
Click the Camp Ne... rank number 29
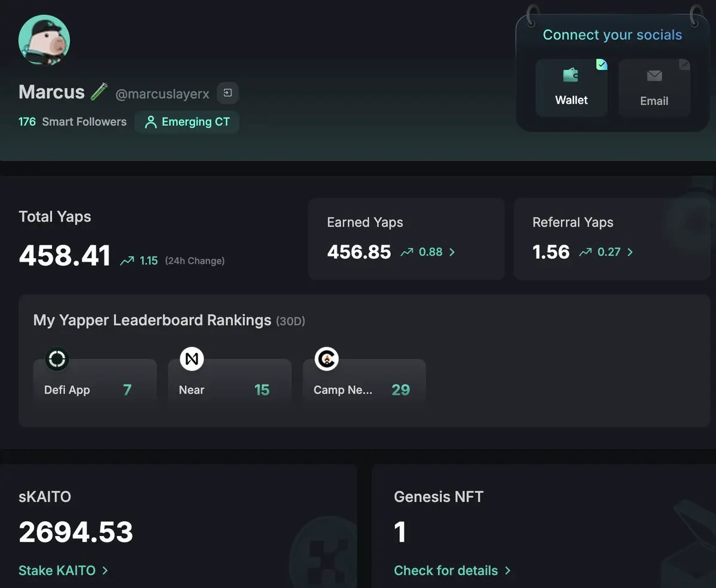click(400, 390)
